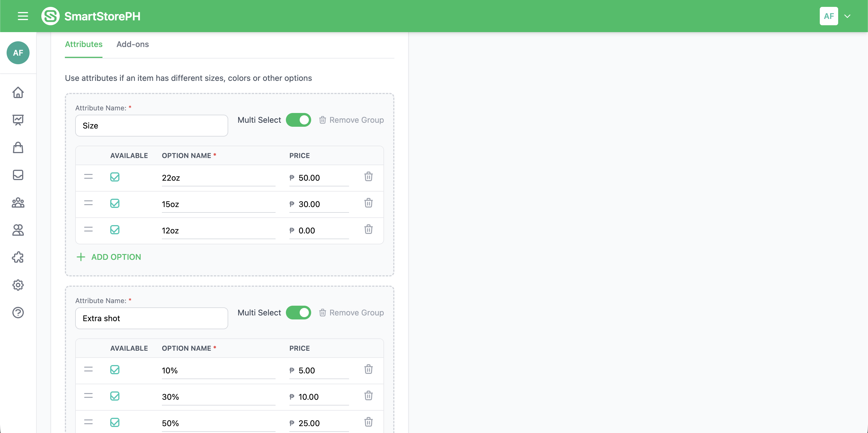Uncheck availability for the 15oz option

(x=115, y=203)
